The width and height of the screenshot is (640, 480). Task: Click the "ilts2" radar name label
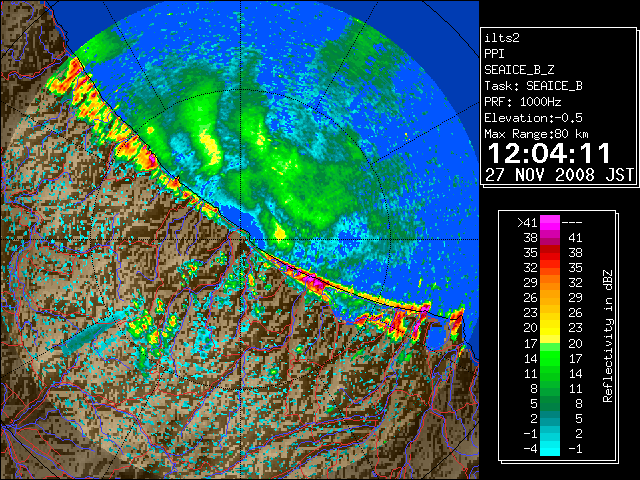(502, 38)
